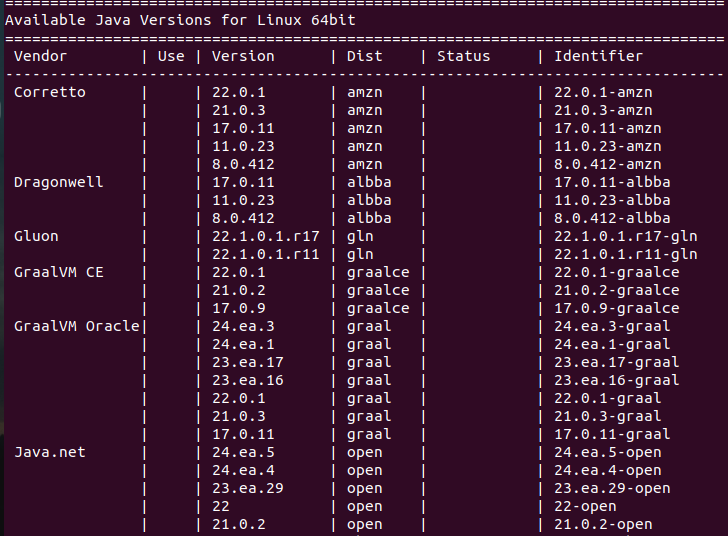Click 'open' dist in the 24.ea.4 row
This screenshot has height=536, width=728.
click(364, 471)
